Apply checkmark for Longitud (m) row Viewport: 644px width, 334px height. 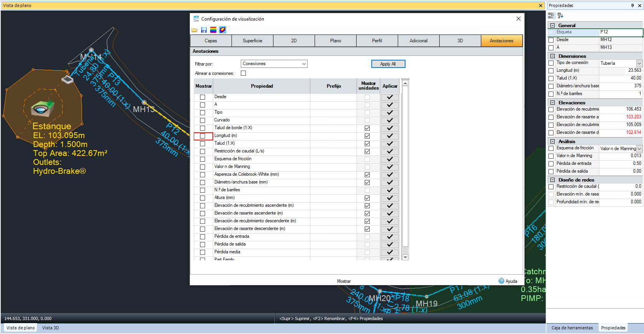pos(390,136)
